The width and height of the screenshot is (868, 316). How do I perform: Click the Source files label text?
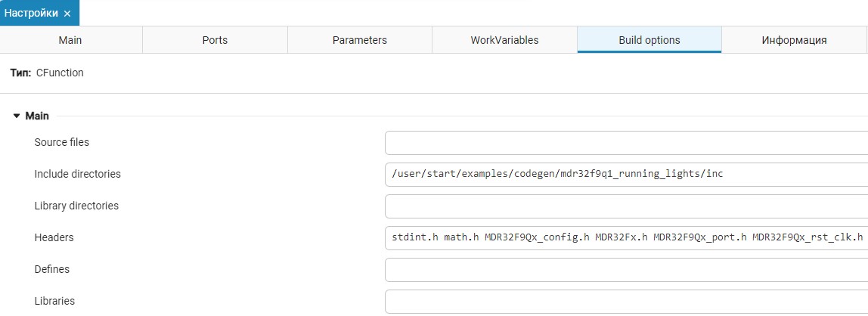(x=62, y=142)
